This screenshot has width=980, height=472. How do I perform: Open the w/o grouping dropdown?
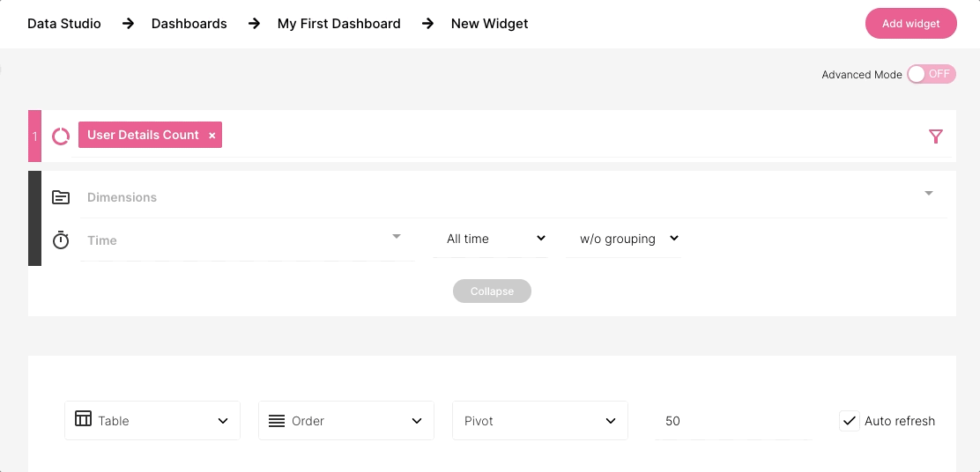[x=624, y=239]
